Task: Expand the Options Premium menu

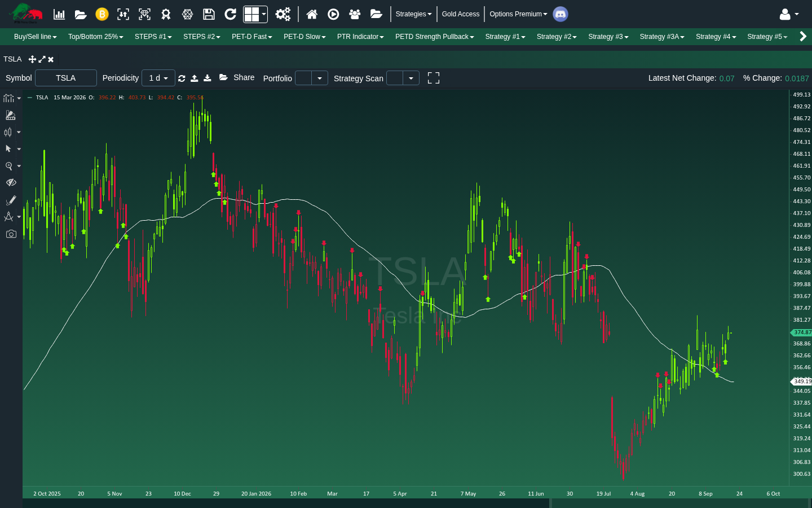Action: (518, 14)
